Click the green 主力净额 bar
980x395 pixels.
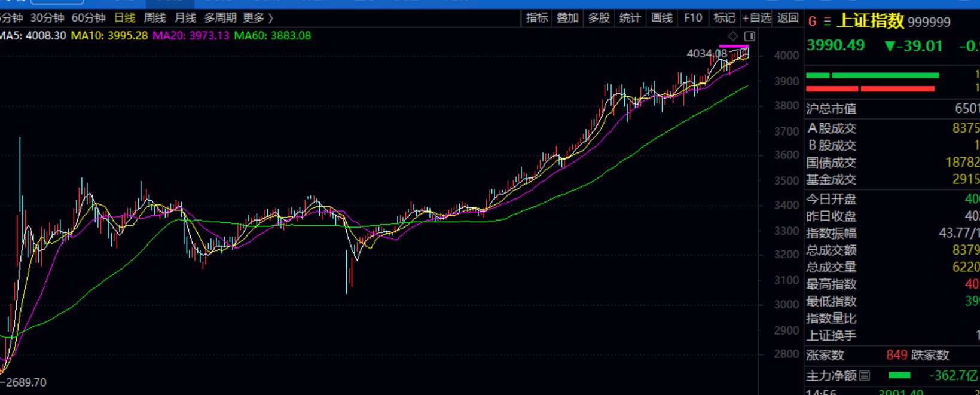[899, 376]
